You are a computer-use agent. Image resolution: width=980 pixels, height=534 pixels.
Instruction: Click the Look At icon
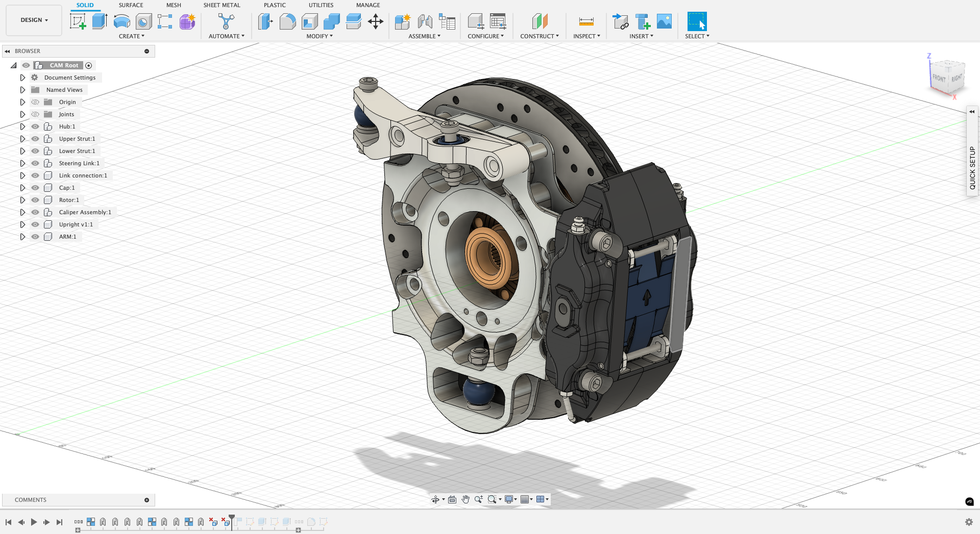tap(452, 500)
